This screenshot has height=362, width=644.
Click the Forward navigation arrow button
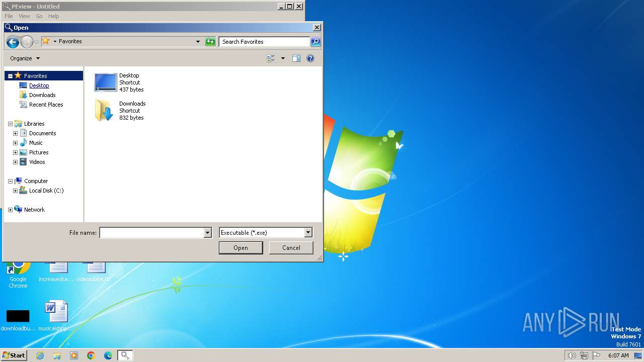[x=27, y=42]
